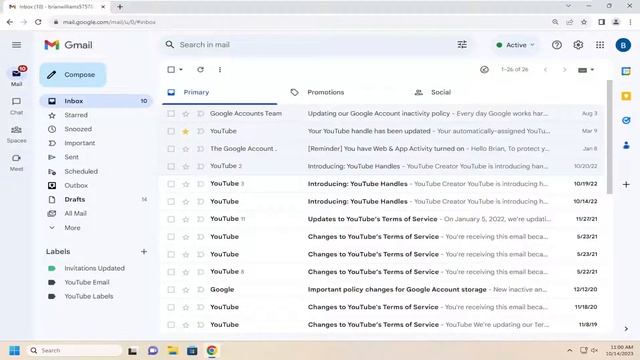Check the Web & App Activity reminder email
The height and width of the screenshot is (360, 640).
tap(171, 149)
